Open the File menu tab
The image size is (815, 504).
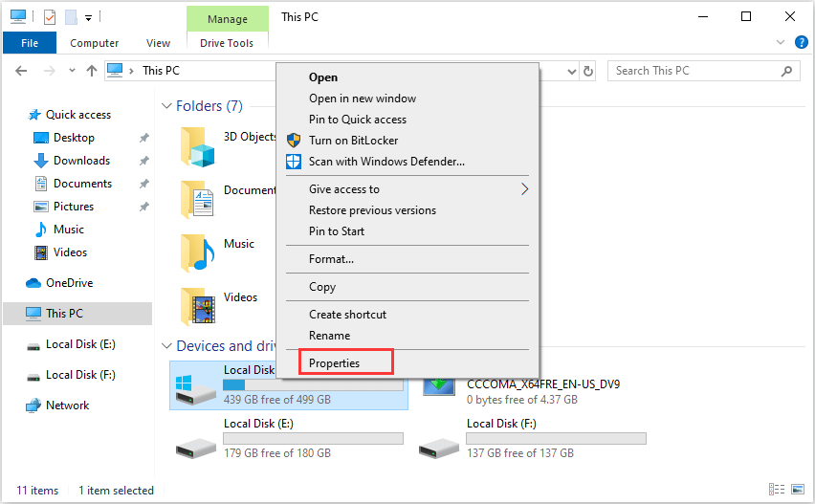click(30, 43)
